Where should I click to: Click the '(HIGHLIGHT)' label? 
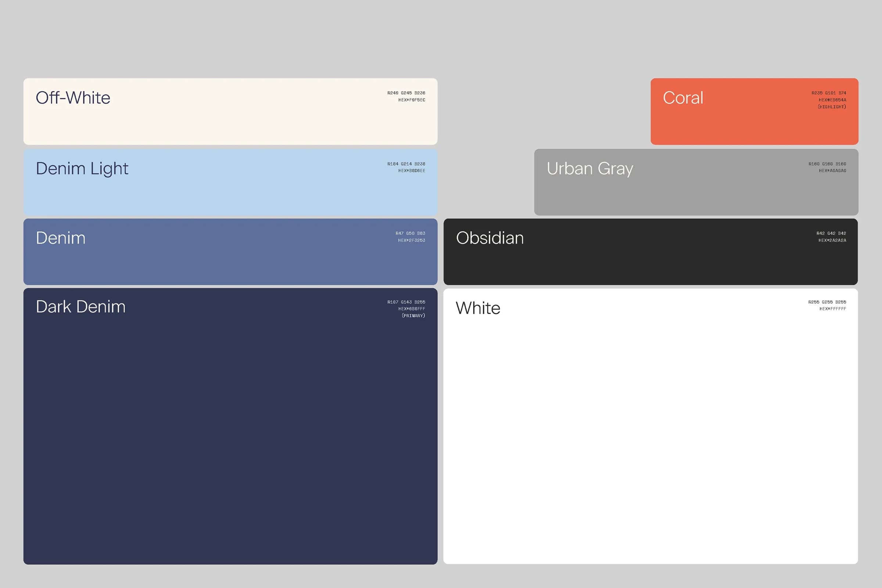click(832, 107)
